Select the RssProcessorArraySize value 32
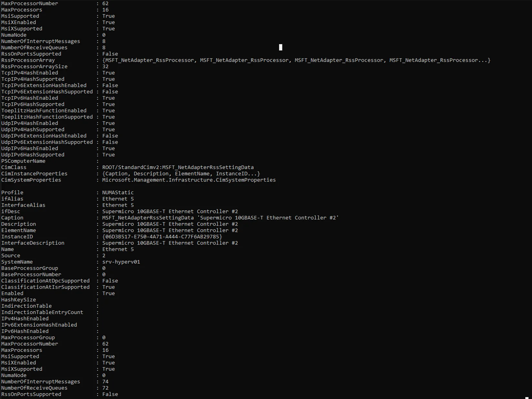Screen dimensions: 532x399 tap(106, 66)
